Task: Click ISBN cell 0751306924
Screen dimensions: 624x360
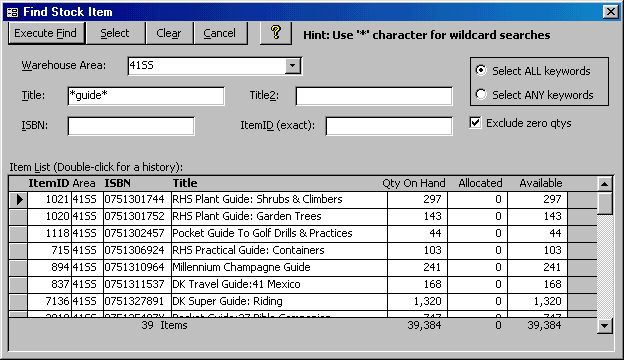Action: coord(136,251)
